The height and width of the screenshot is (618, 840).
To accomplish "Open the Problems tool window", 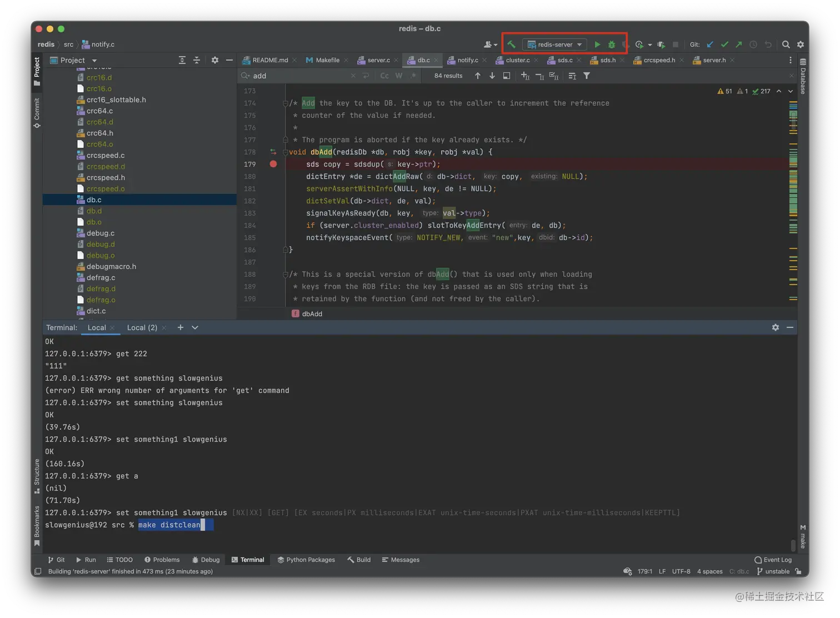I will (x=162, y=560).
